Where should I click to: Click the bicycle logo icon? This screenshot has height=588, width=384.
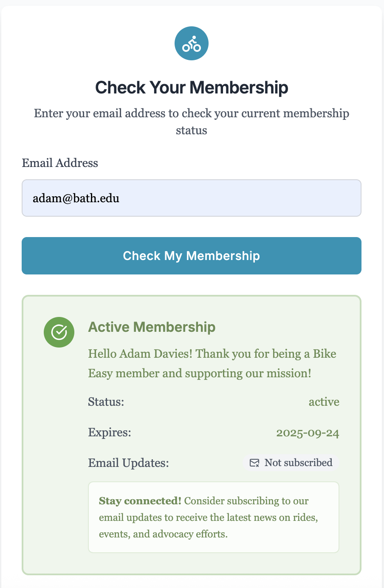pos(192,43)
